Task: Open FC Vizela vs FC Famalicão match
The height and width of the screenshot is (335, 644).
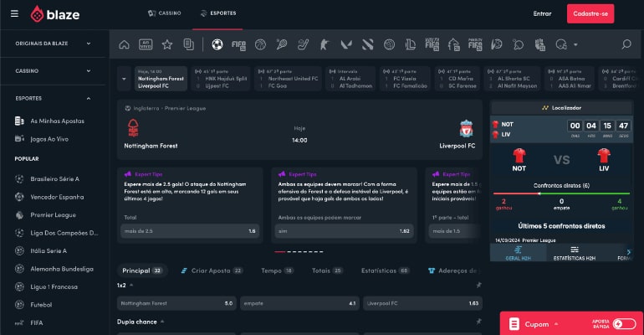Action: (x=405, y=79)
